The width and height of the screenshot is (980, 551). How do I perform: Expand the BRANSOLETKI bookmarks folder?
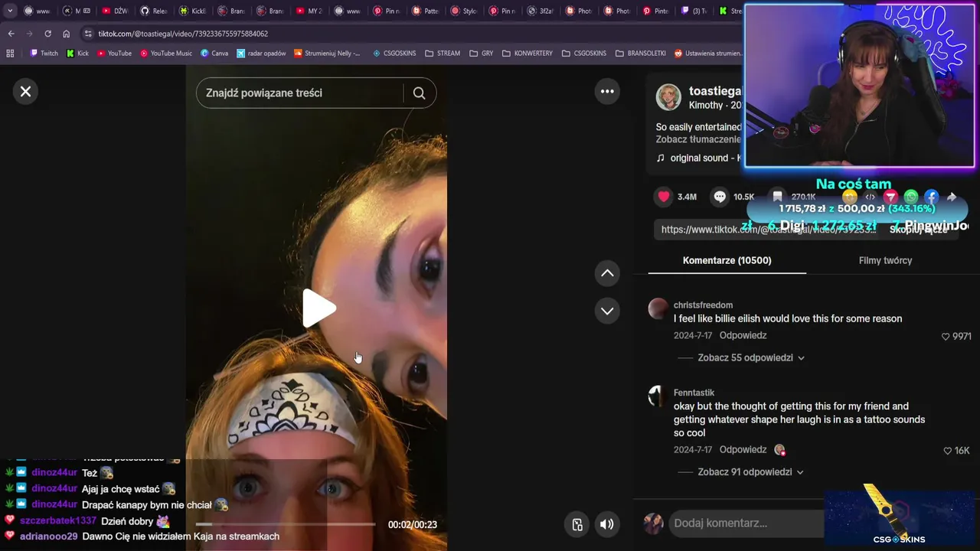click(x=641, y=54)
